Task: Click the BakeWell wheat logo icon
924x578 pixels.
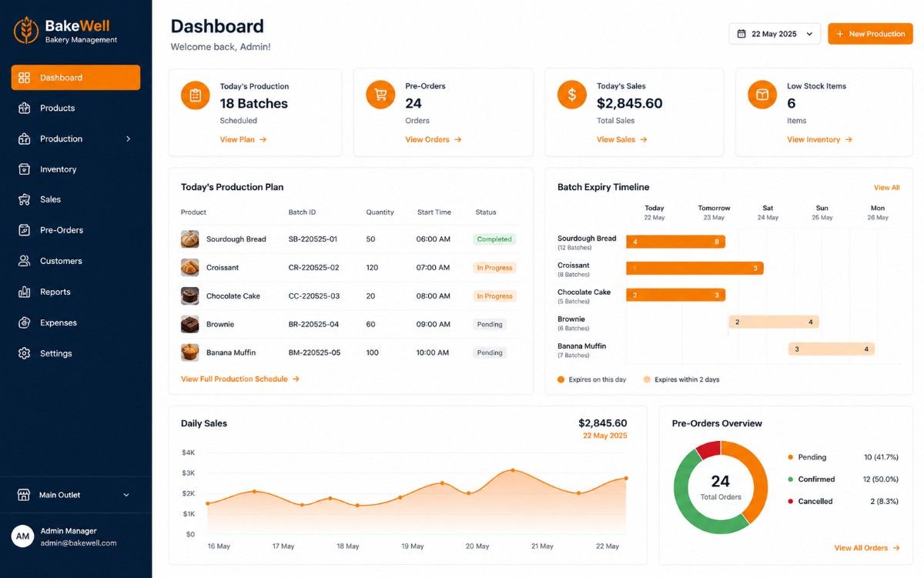Action: [x=26, y=30]
